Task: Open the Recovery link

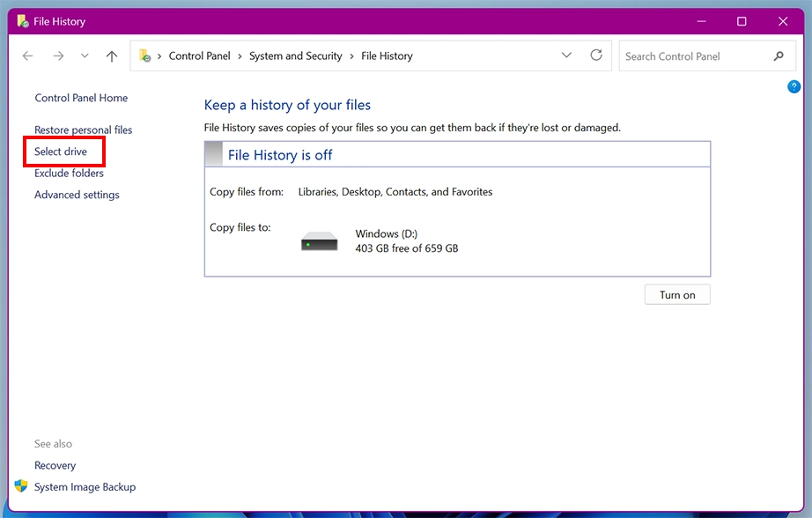Action: click(55, 465)
